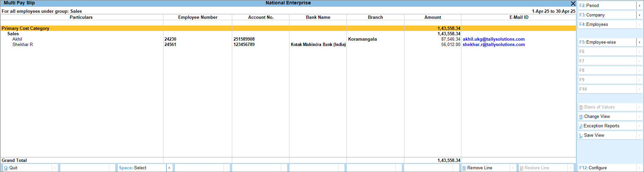The width and height of the screenshot is (644, 172).
Task: Select the F4 Employees option
Action: [606, 25]
